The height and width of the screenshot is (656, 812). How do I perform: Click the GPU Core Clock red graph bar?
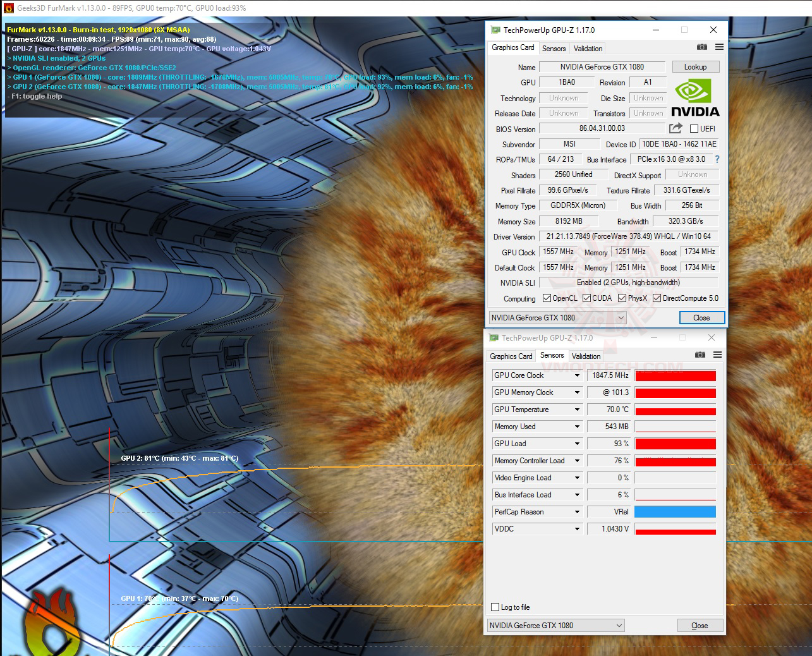[675, 375]
